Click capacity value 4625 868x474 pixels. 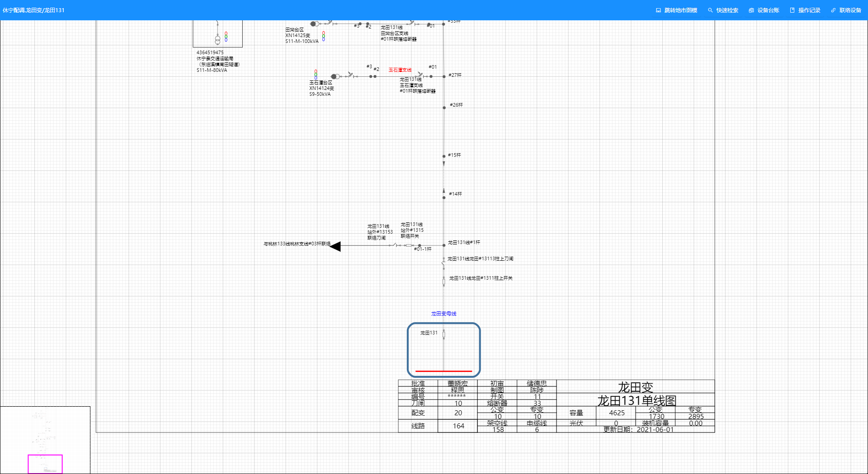pos(617,413)
